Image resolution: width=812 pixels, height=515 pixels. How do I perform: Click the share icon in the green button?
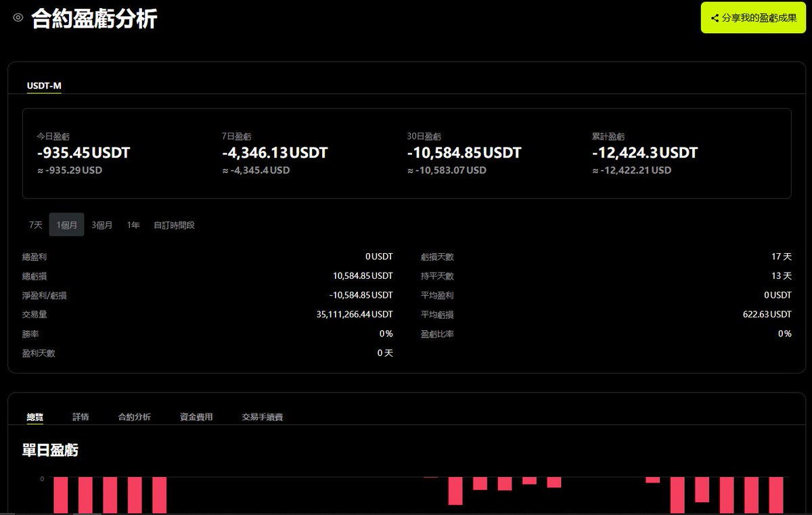point(715,18)
